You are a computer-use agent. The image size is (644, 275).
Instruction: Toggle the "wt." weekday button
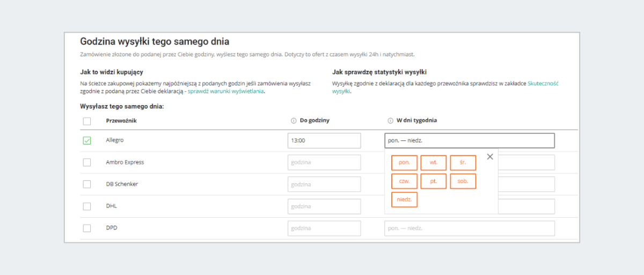pos(433,162)
